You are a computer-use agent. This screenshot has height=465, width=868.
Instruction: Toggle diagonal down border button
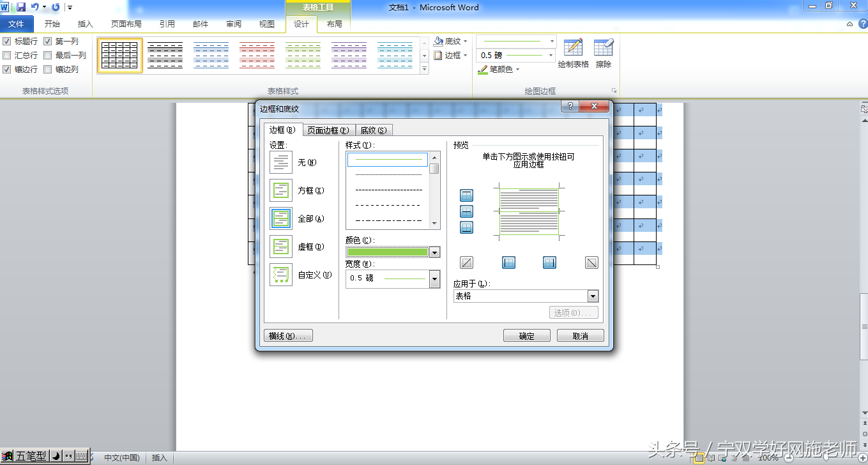tap(592, 263)
